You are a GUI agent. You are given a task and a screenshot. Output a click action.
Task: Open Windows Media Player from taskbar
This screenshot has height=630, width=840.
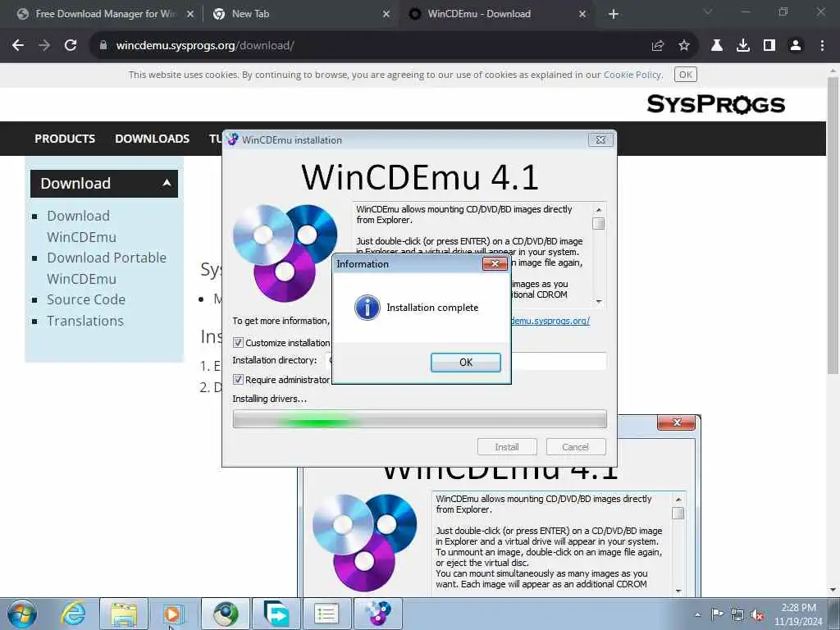(x=172, y=614)
